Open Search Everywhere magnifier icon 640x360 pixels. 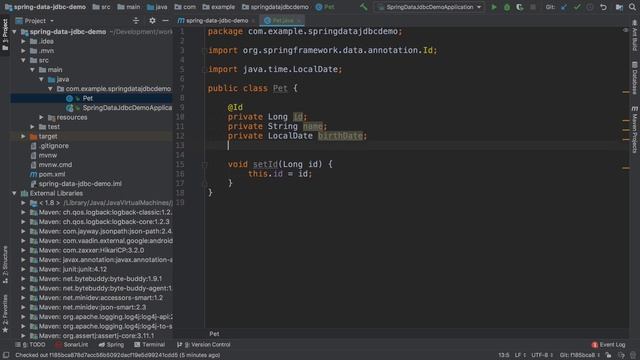tap(633, 7)
